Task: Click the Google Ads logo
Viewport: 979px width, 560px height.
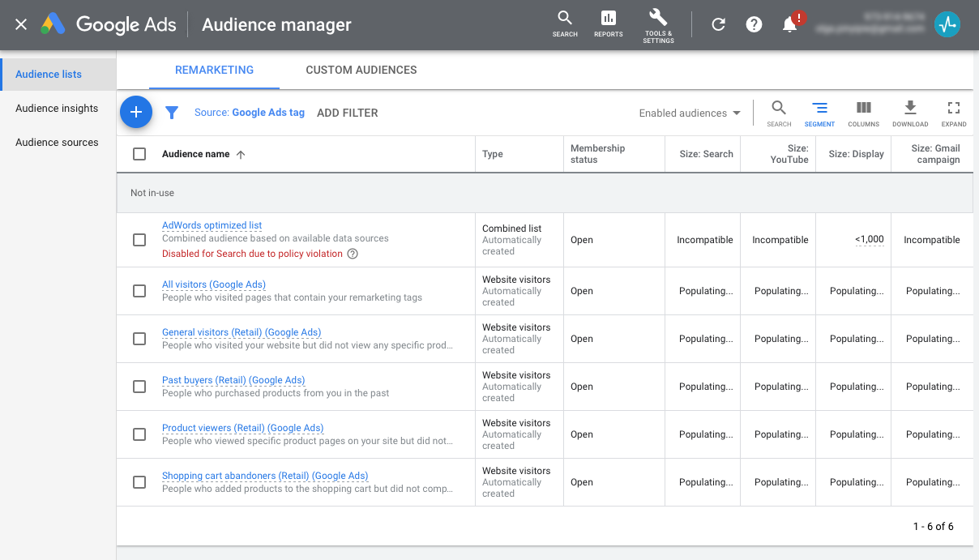Action: pos(109,24)
